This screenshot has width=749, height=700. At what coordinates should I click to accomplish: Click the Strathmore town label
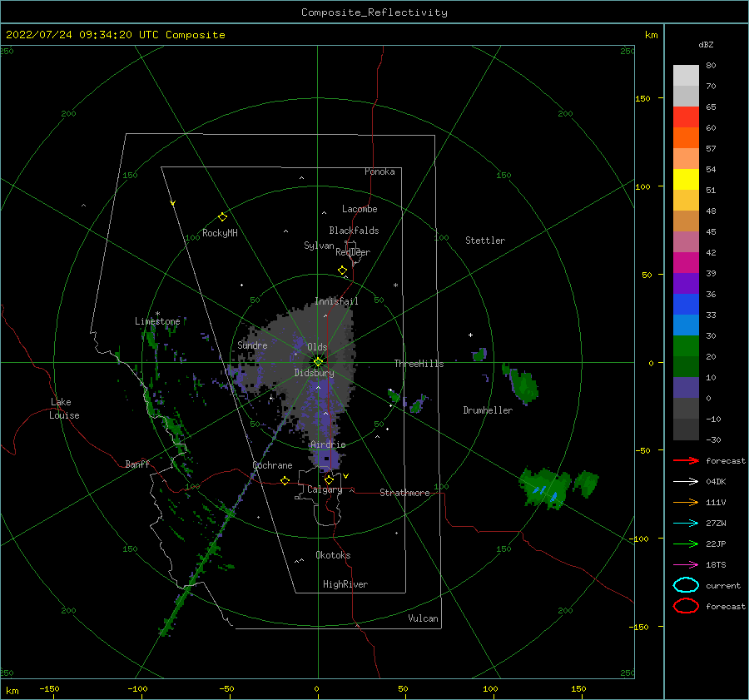[x=404, y=493]
